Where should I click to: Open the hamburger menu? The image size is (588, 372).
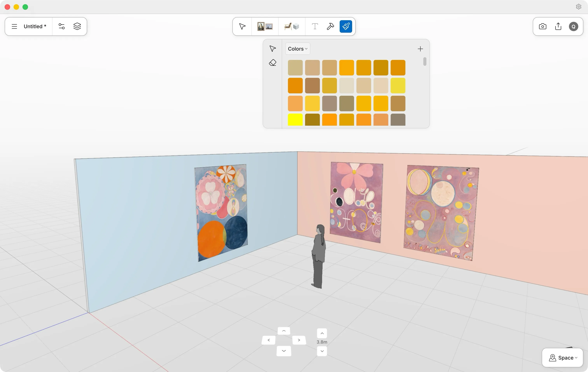tap(14, 26)
